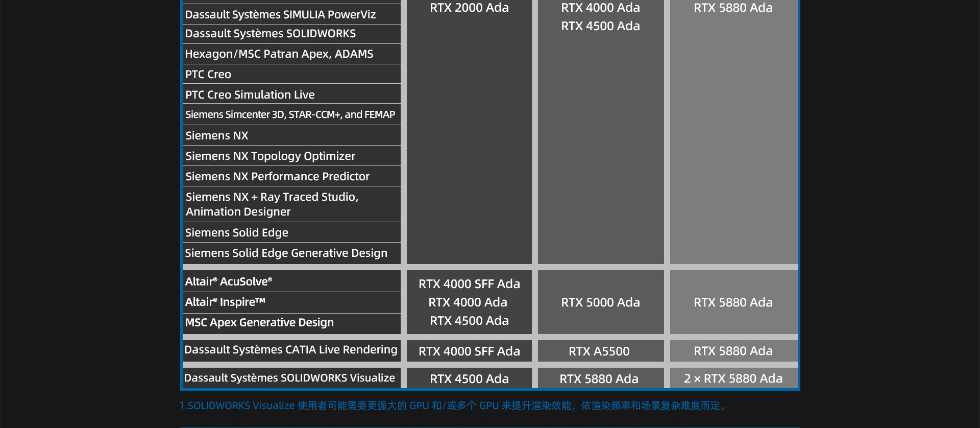
Task: Click the footnote superscript after SOLIDWORKS Visualize
Action: (x=397, y=375)
